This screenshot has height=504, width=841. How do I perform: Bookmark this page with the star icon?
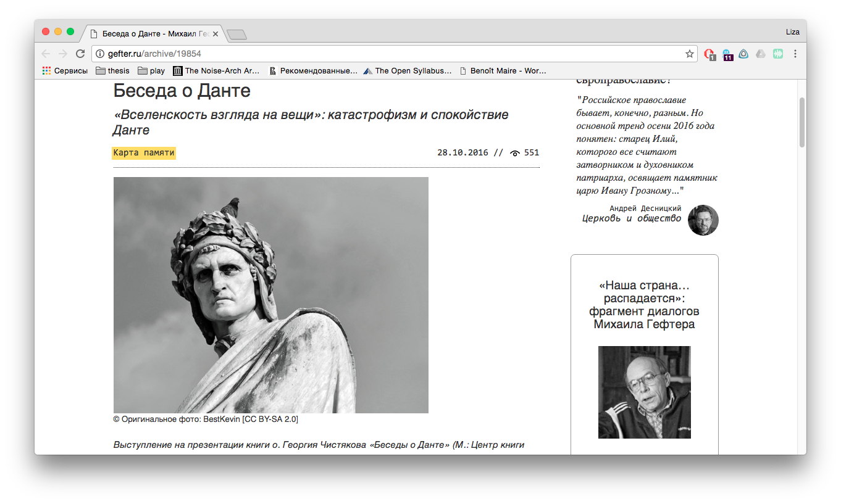click(x=689, y=54)
